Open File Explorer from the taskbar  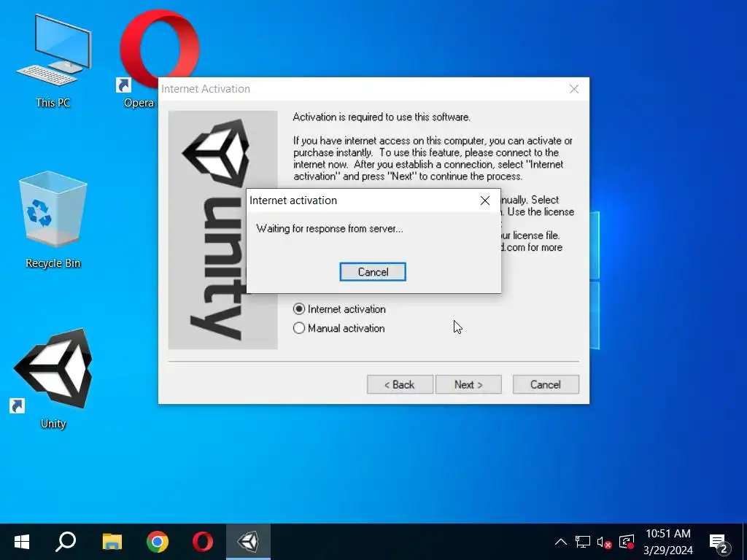click(x=112, y=542)
